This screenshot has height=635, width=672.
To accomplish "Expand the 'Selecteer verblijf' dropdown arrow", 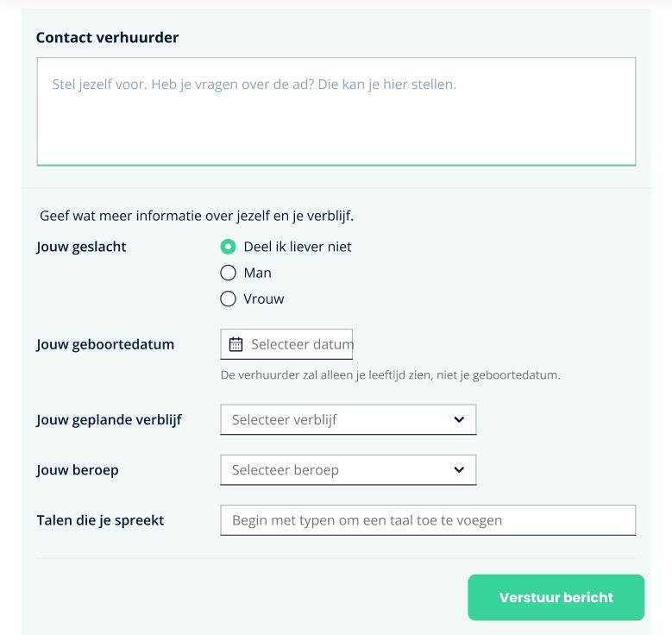I will (458, 420).
